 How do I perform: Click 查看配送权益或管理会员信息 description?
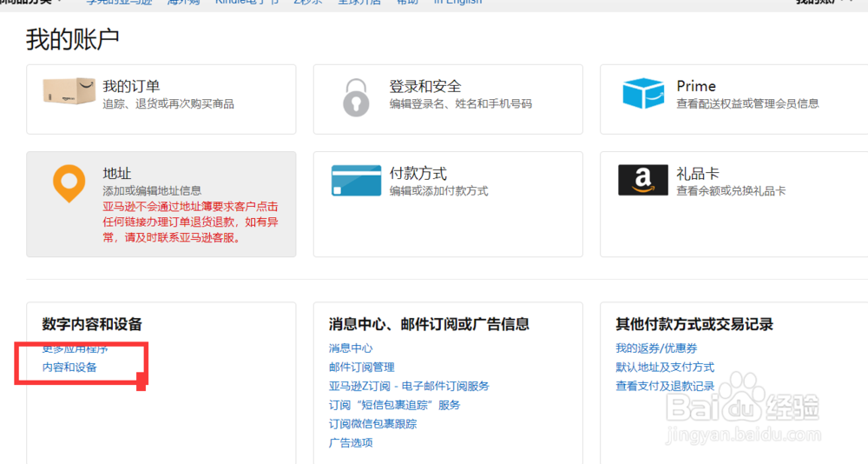click(747, 103)
